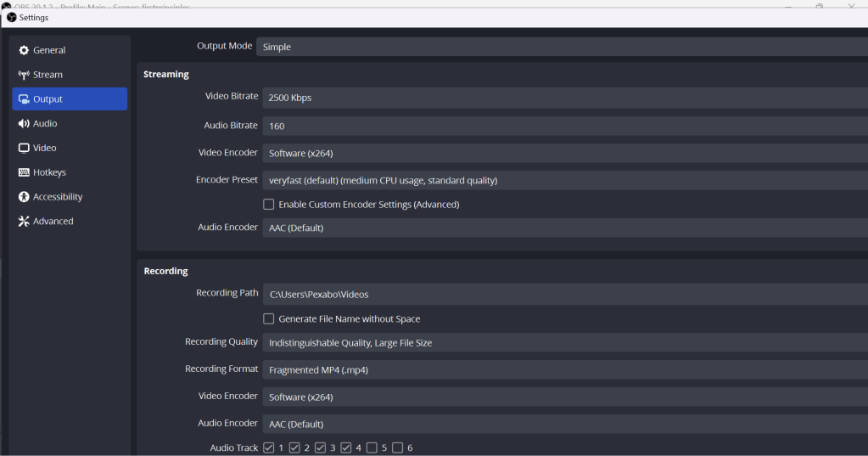The width and height of the screenshot is (868, 456).
Task: Click the Audio speaker icon
Action: click(x=24, y=124)
